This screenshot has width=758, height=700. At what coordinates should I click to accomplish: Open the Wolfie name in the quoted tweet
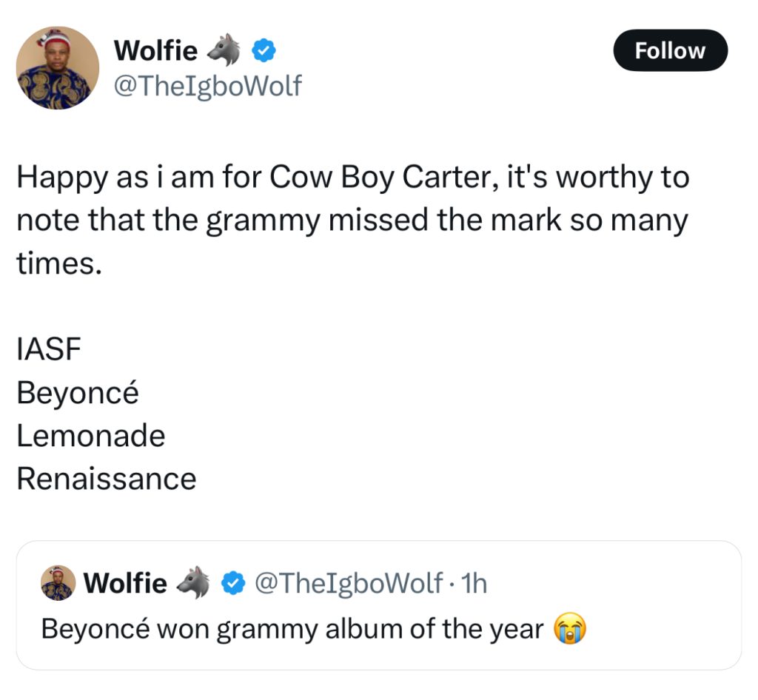(x=125, y=583)
